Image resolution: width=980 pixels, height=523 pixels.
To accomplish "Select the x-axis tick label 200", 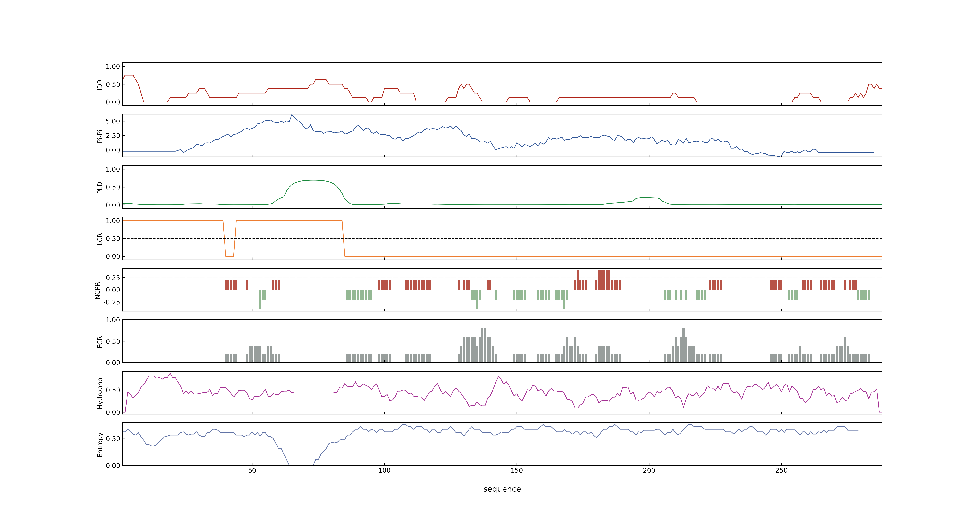I will [x=649, y=470].
